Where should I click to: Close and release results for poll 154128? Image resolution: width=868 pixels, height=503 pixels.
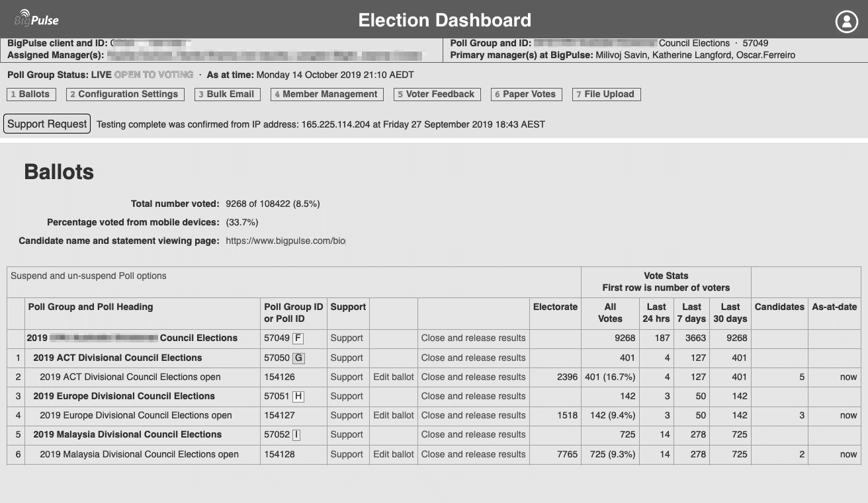(474, 455)
